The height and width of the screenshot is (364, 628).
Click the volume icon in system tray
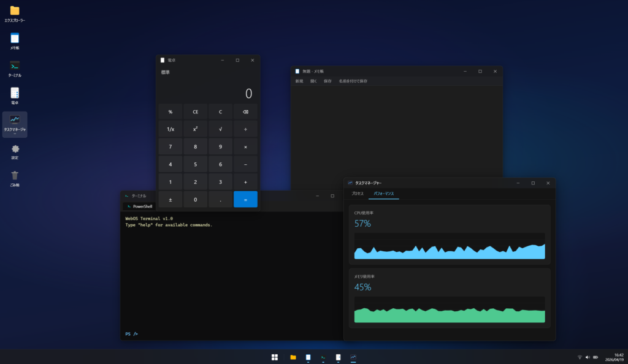pyautogui.click(x=588, y=357)
